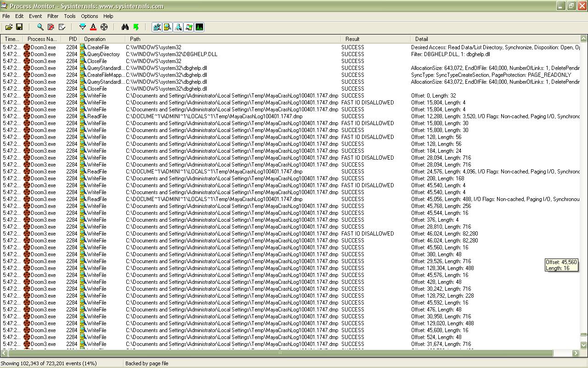This screenshot has height=368, width=588.
Task: Click the vertical scrollbar up arrow
Action: (x=584, y=39)
